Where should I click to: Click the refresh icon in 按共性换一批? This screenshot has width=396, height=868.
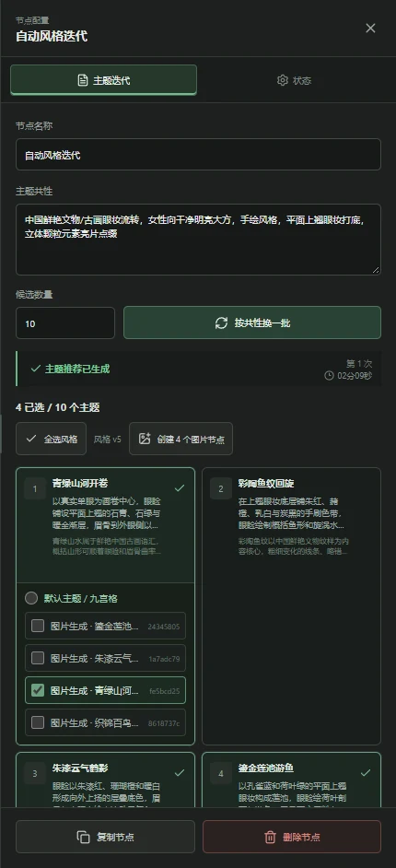(221, 323)
